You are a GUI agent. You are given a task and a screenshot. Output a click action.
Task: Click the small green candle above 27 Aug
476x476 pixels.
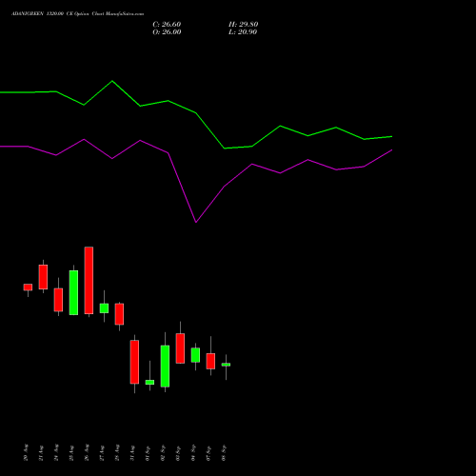[x=104, y=308]
